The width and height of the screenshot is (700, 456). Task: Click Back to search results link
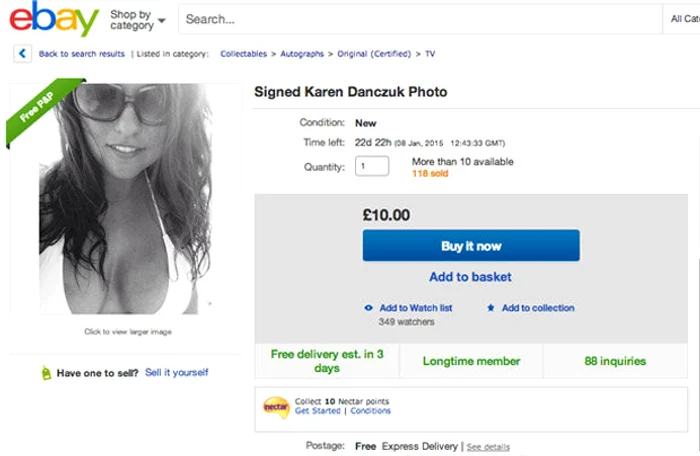pyautogui.click(x=82, y=54)
